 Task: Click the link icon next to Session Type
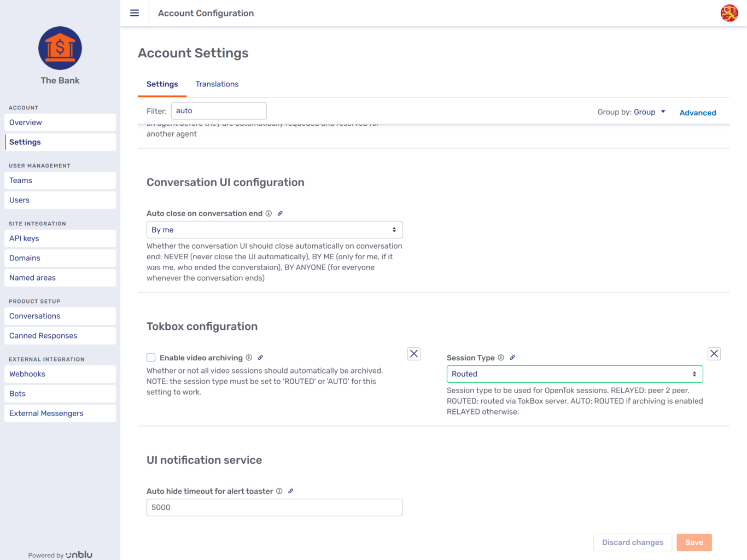[512, 357]
